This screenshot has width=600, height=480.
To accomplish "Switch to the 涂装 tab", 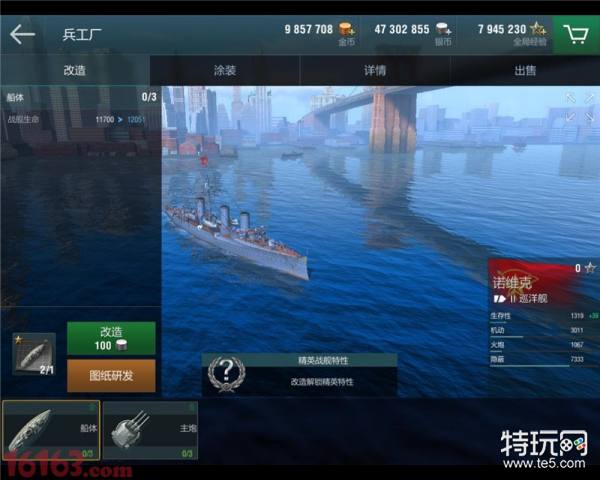I will click(x=225, y=70).
